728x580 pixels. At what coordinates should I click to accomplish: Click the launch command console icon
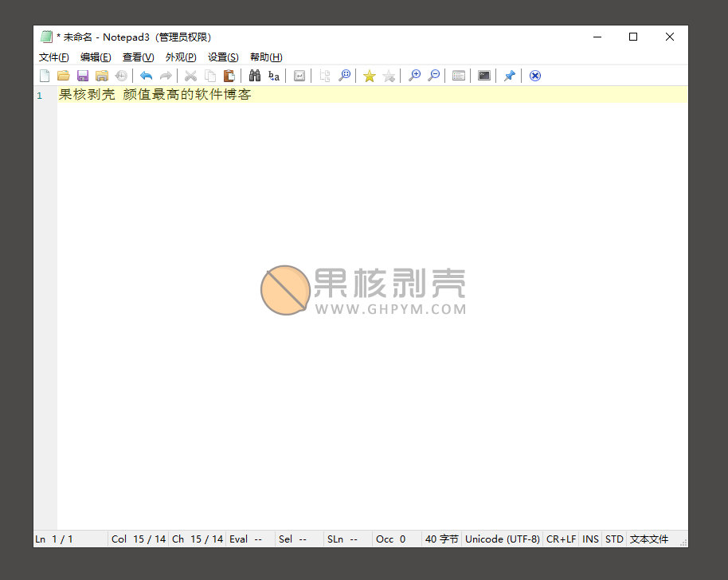pos(484,76)
